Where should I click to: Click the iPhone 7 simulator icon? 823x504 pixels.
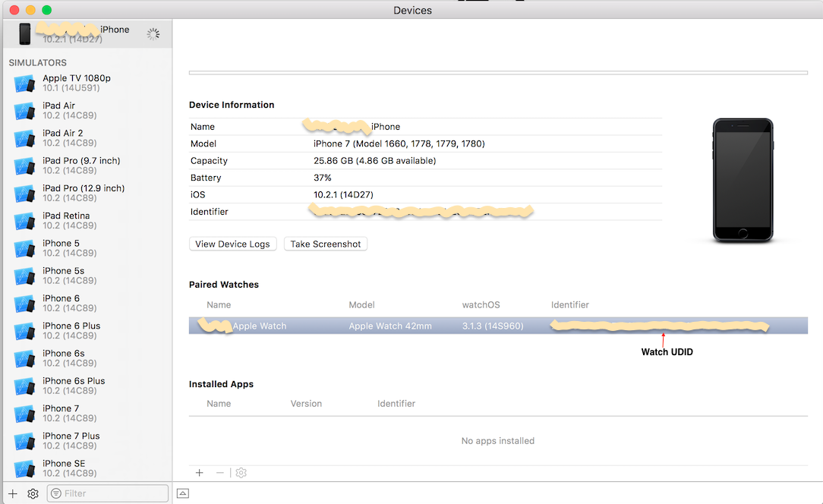click(x=24, y=413)
